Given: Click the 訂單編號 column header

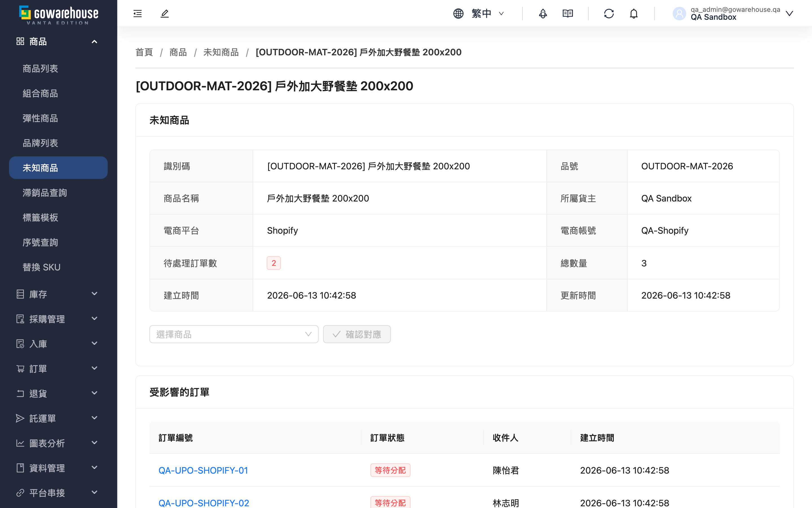Looking at the screenshot, I should tap(175, 438).
